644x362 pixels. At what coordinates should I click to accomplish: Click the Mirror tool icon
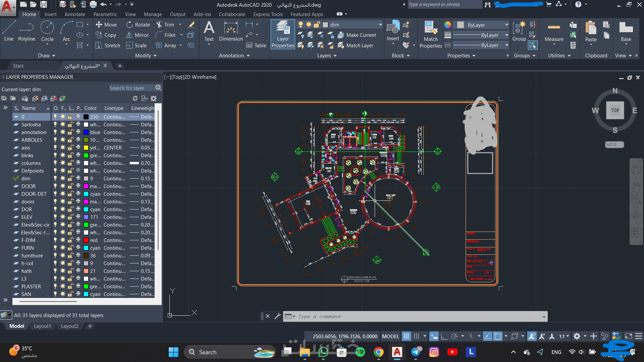point(129,35)
